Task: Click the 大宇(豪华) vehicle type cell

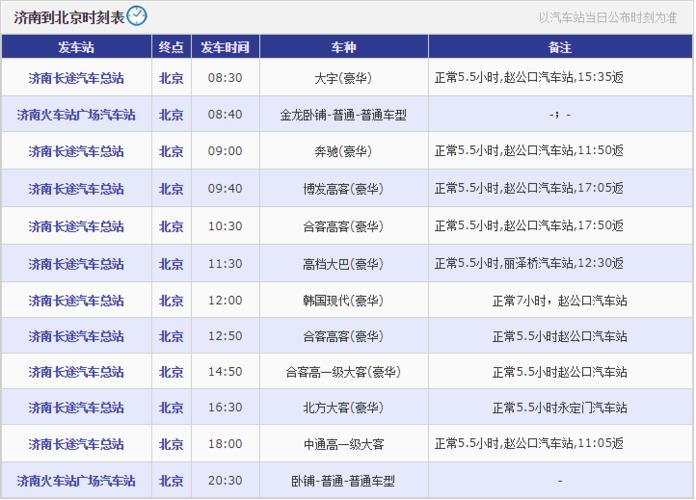Action: pos(344,78)
